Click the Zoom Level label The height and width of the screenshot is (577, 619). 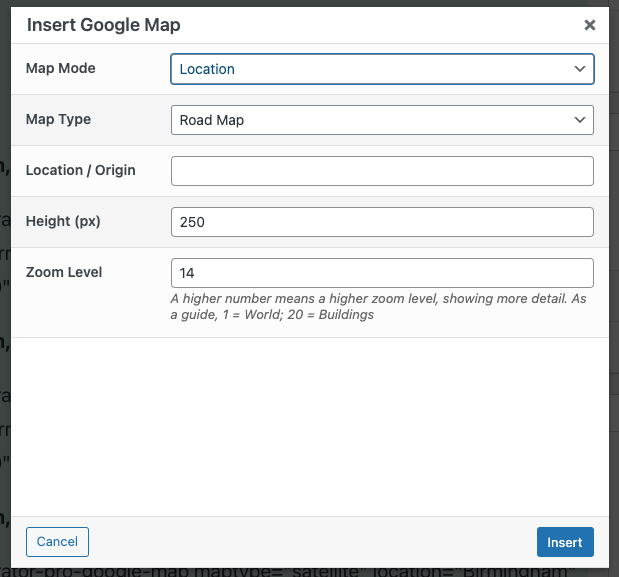[x=64, y=272]
